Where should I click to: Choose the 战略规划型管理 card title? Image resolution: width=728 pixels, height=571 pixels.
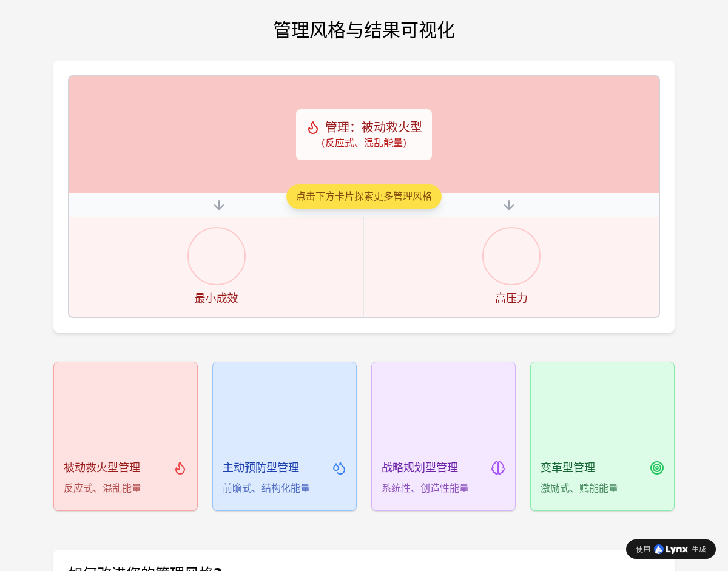pyautogui.click(x=420, y=467)
